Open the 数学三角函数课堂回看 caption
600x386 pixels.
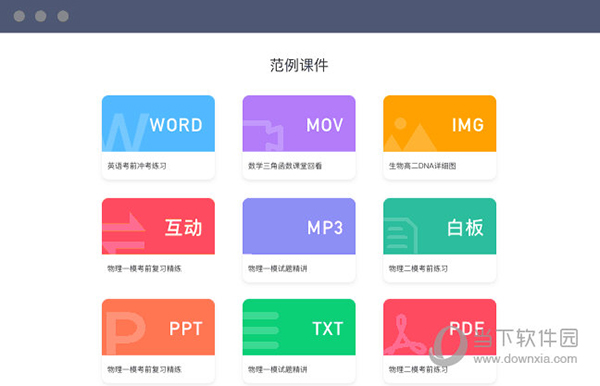285,166
